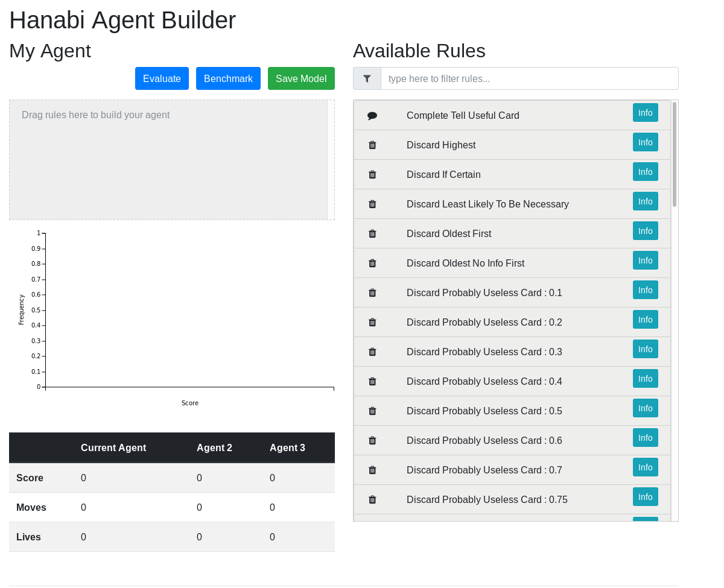724x588 pixels.
Task: Click the Agent 3 column header
Action: click(287, 447)
